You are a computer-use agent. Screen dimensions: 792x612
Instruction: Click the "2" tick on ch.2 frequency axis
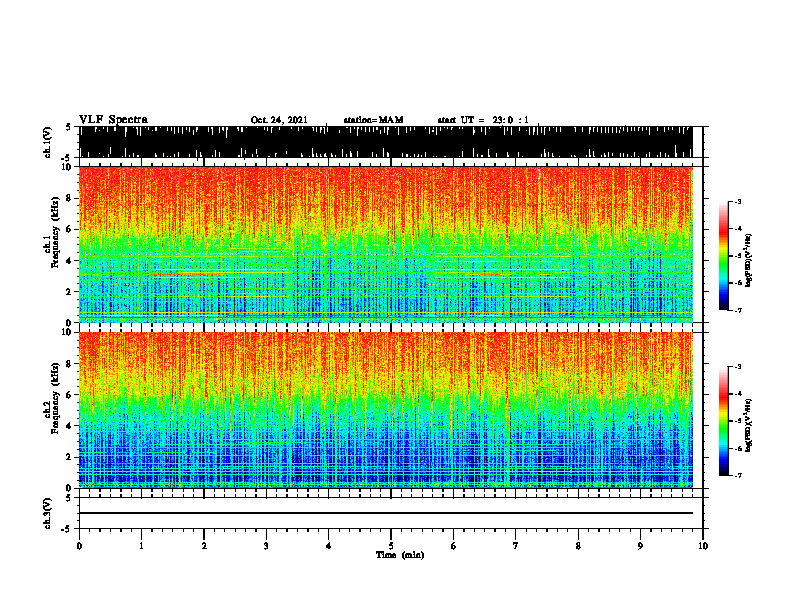69,457
